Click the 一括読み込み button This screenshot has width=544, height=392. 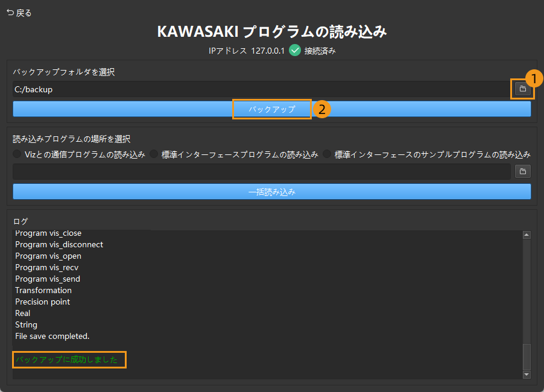click(x=272, y=192)
